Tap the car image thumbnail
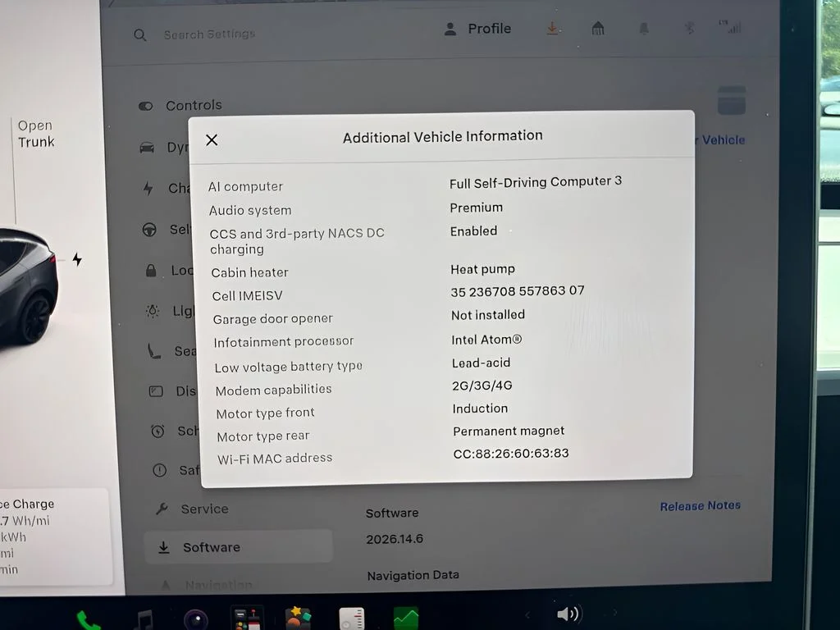This screenshot has width=840, height=630. coord(29,286)
